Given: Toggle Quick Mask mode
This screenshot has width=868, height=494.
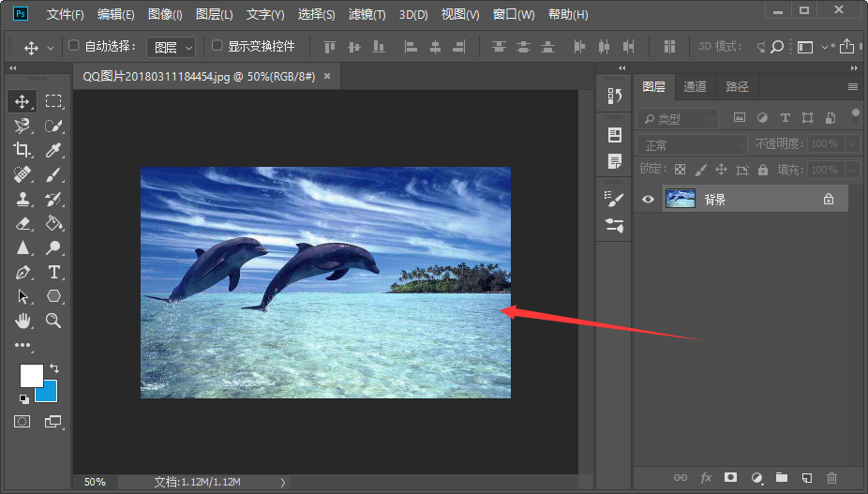Looking at the screenshot, I should (x=22, y=422).
